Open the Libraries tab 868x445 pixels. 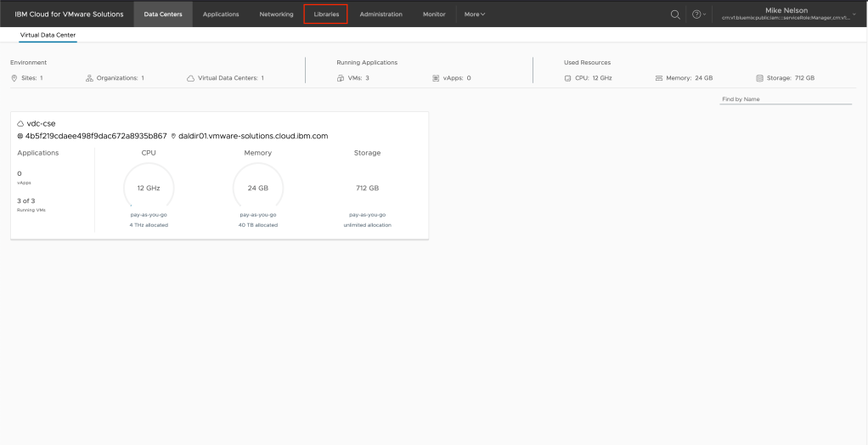(x=326, y=14)
